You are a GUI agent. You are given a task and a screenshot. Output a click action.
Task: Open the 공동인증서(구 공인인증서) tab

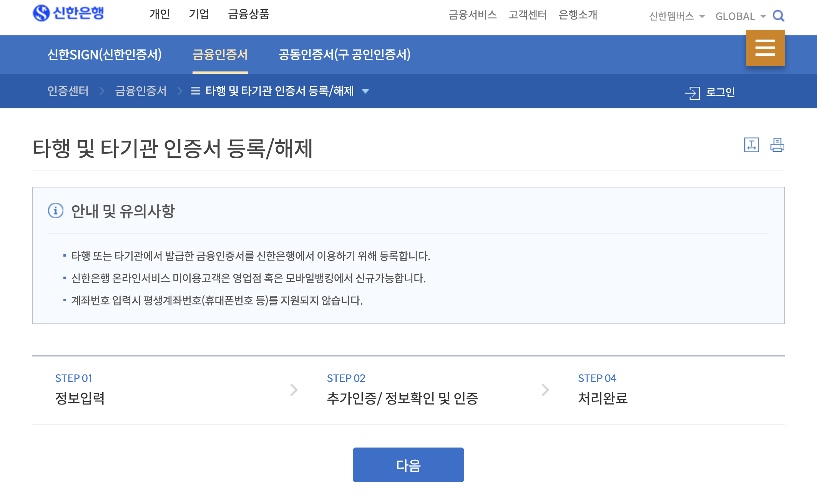click(x=344, y=55)
